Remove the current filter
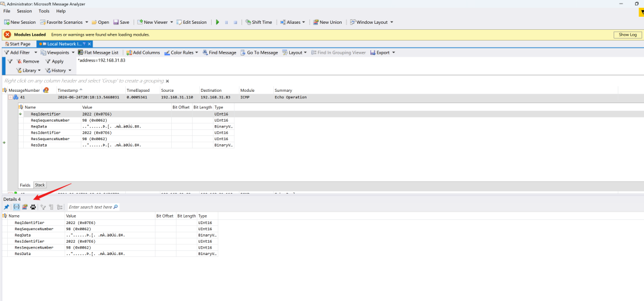Viewport: 644px width, 301px height. (x=28, y=61)
